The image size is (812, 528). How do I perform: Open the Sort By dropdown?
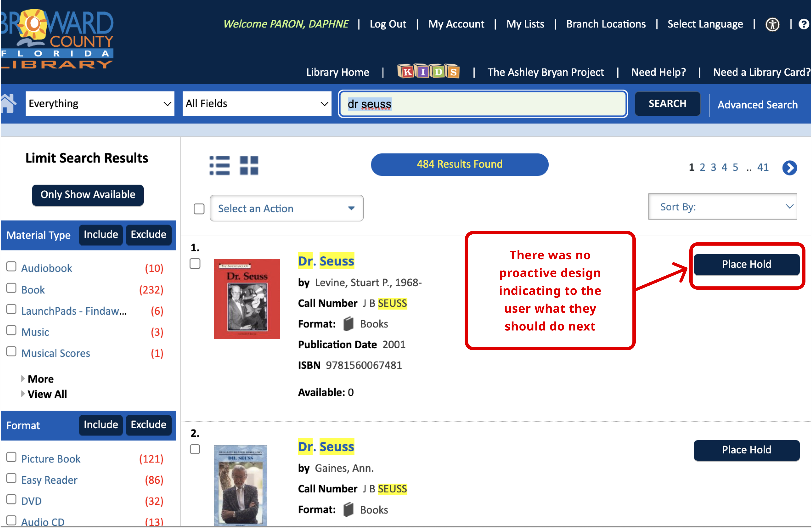[x=723, y=207]
